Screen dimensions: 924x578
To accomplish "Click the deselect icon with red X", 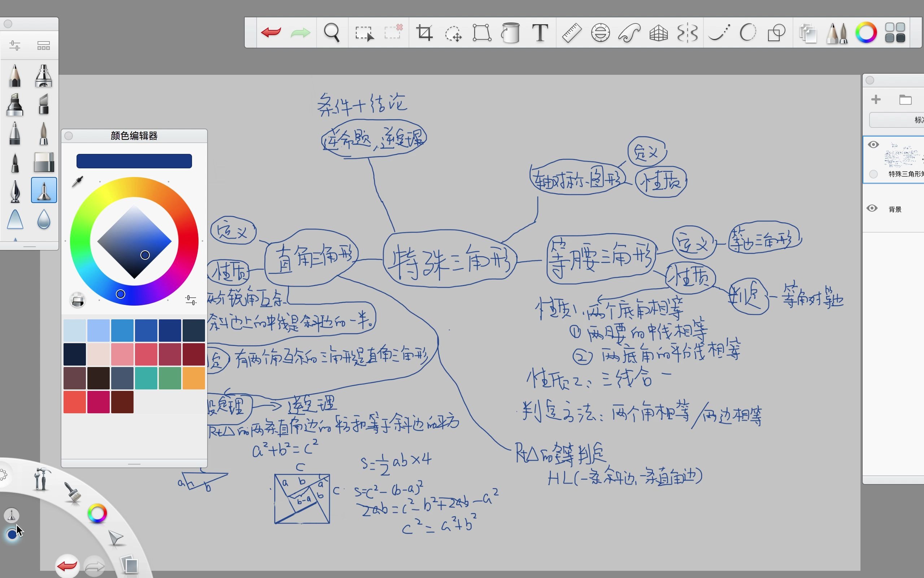I will tap(394, 32).
